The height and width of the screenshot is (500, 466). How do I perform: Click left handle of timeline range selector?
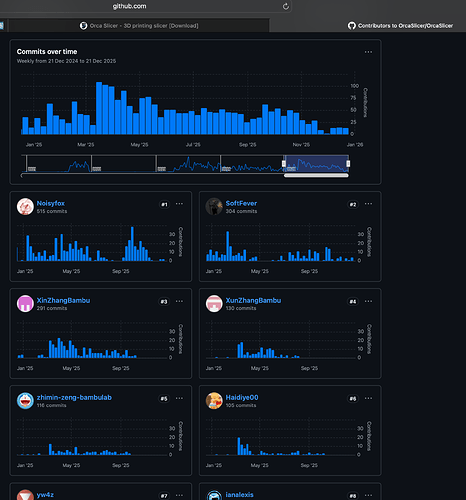284,164
